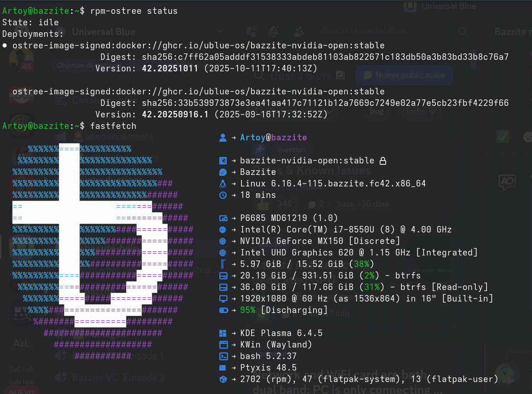Click the green checkmark in the Discord window
The height and width of the screenshot is (394, 532).
[x=503, y=137]
